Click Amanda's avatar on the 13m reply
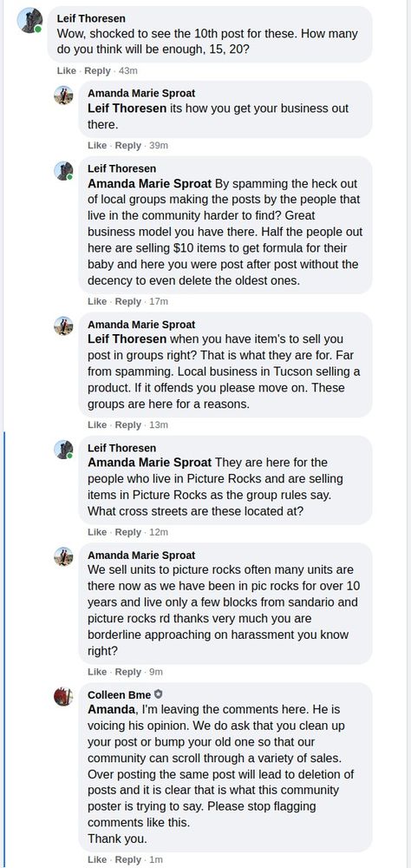Viewport: 411px width, 868px height. tap(63, 326)
